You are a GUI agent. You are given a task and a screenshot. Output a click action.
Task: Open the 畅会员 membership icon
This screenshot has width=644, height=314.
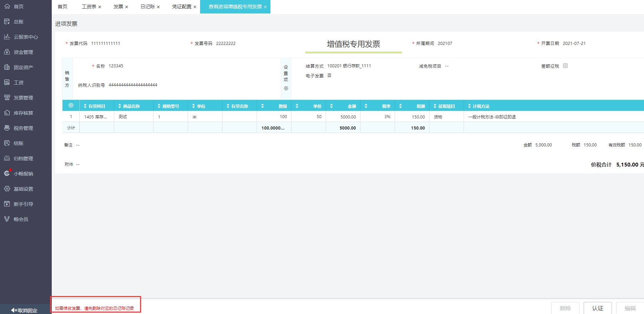[7, 219]
